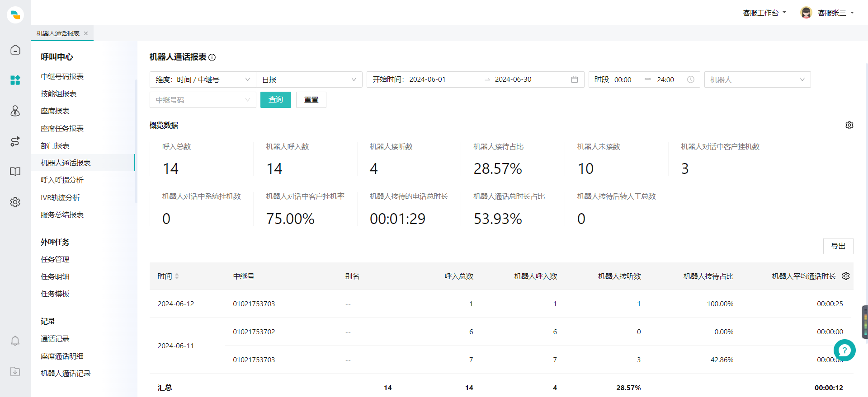Screen dimensions: 868x397
Task: Open 机器人通话记录 in sidebar
Action: pyautogui.click(x=66, y=374)
